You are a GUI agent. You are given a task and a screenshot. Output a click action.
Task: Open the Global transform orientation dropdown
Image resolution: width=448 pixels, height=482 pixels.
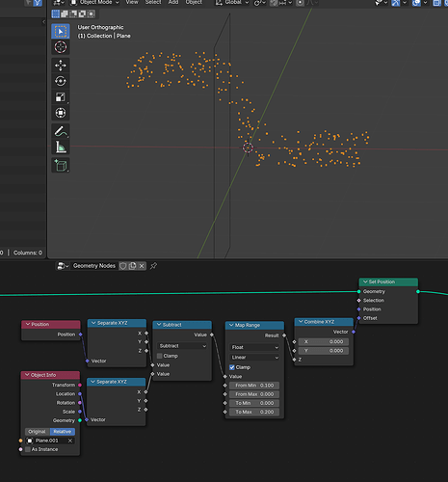pyautogui.click(x=232, y=3)
